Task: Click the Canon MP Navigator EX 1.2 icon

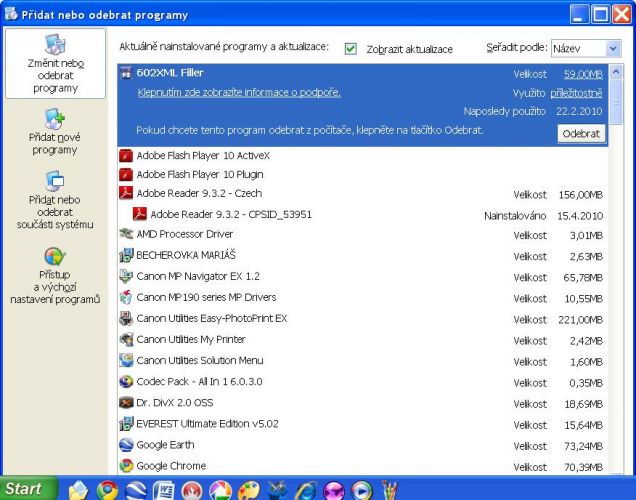Action: tap(126, 276)
